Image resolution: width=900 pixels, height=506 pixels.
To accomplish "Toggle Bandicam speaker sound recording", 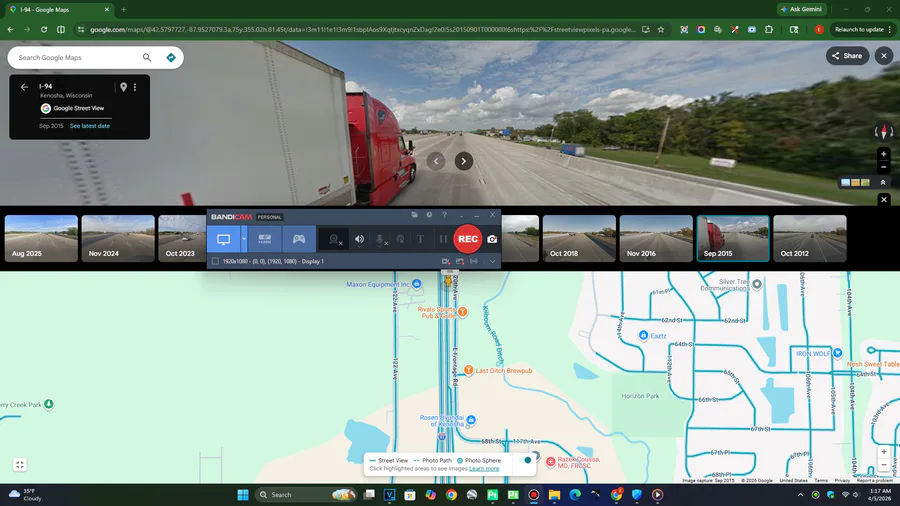I will click(x=359, y=239).
